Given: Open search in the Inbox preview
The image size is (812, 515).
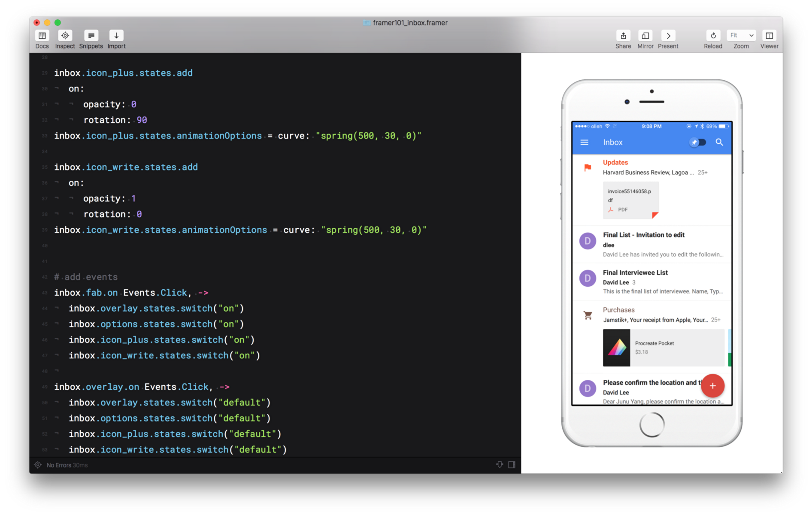Looking at the screenshot, I should click(x=720, y=142).
